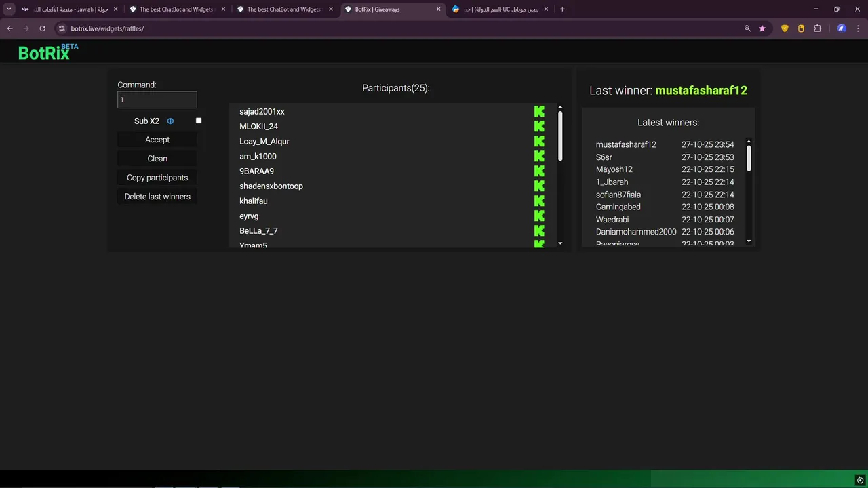Select participant Loay_M_Alqur

click(x=264, y=141)
